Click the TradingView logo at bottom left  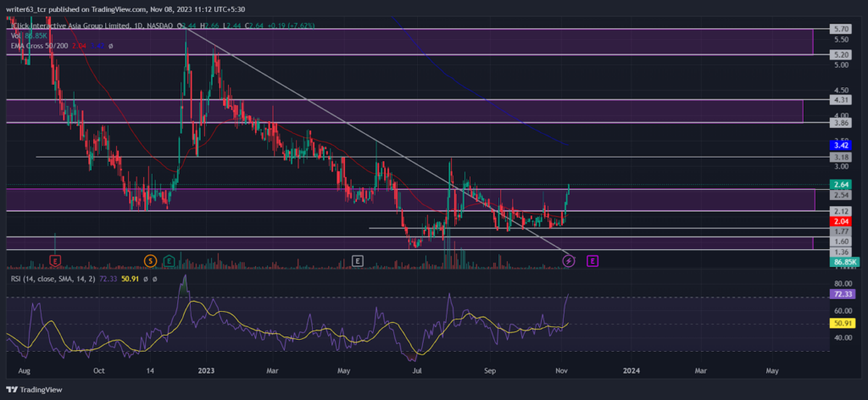34,390
